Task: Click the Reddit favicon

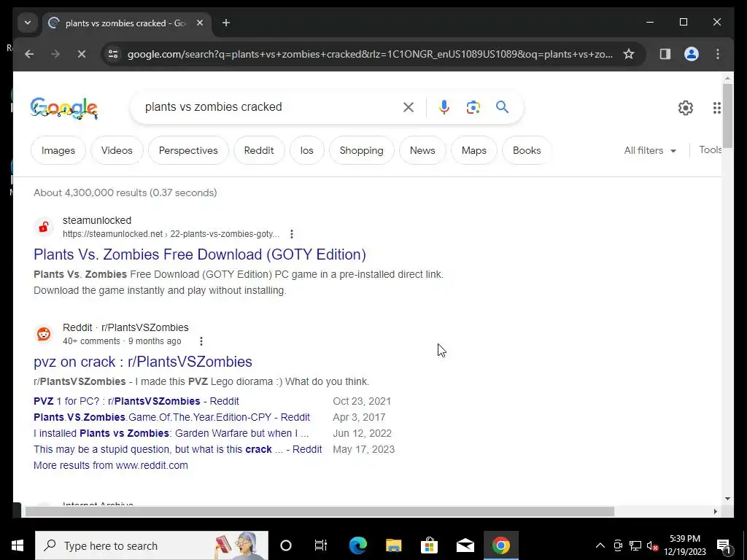Action: point(44,334)
